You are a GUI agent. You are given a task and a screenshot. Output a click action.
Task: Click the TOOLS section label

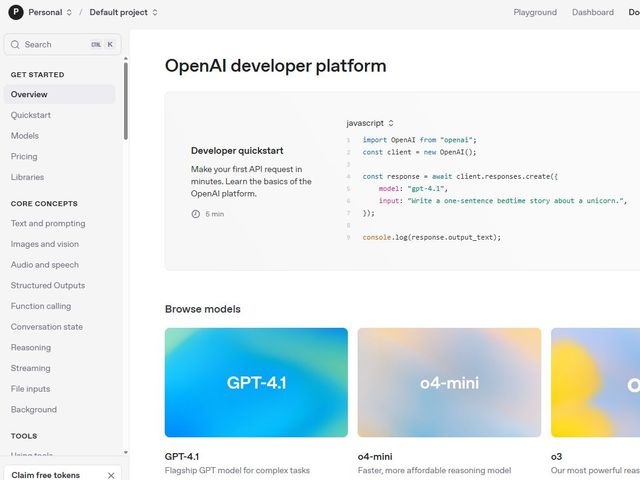[x=24, y=436]
